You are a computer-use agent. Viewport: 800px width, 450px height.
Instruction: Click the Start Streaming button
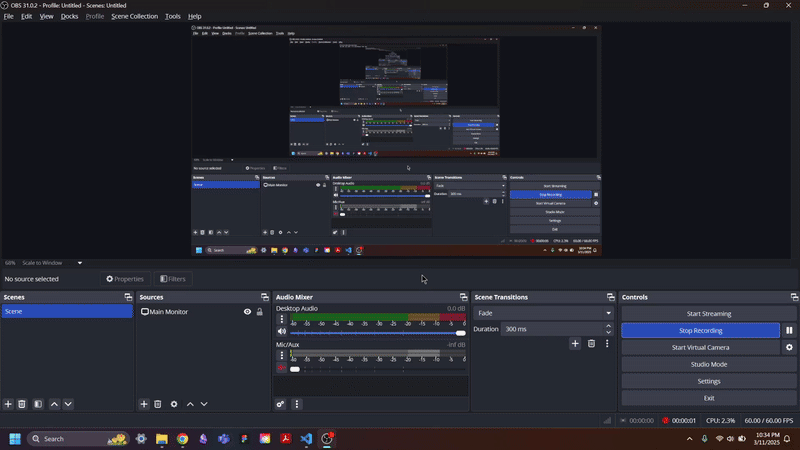pos(709,313)
